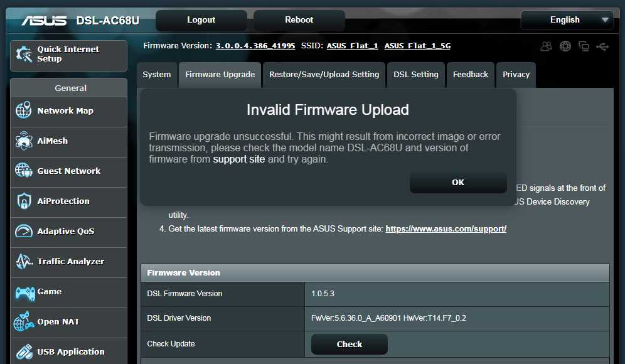Open the Privacy tab
Screen dimensions: 625x364
(516, 74)
